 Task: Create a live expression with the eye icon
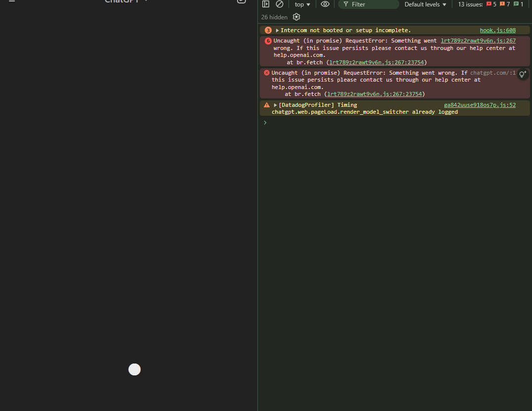325,4
